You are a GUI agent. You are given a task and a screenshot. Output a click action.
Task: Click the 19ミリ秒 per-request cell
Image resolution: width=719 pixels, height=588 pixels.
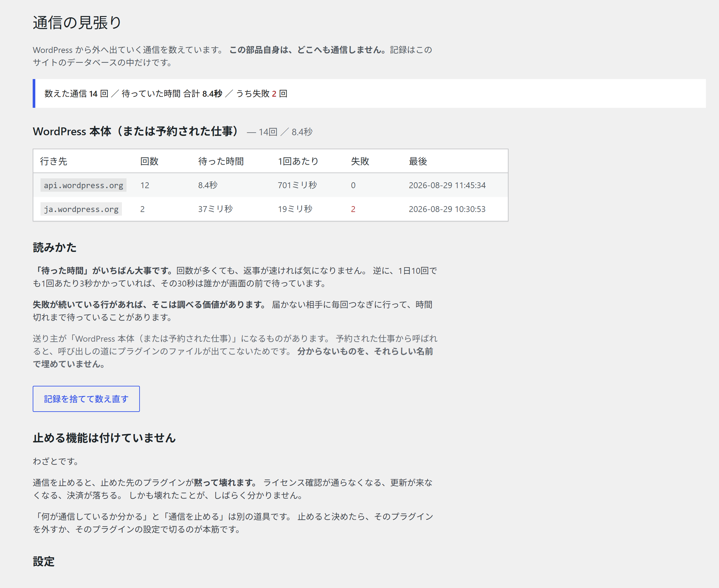point(295,209)
